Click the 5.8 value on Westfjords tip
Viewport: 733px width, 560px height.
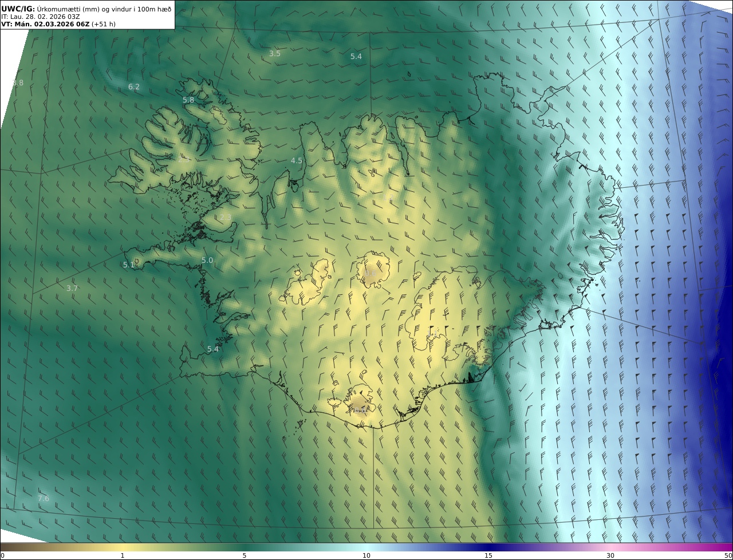[188, 100]
